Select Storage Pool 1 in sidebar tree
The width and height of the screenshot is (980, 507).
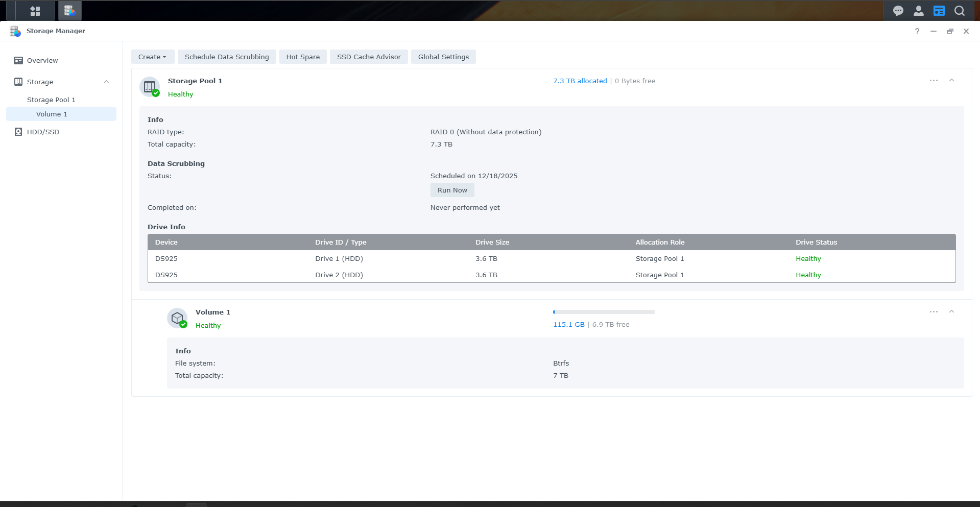click(x=51, y=100)
